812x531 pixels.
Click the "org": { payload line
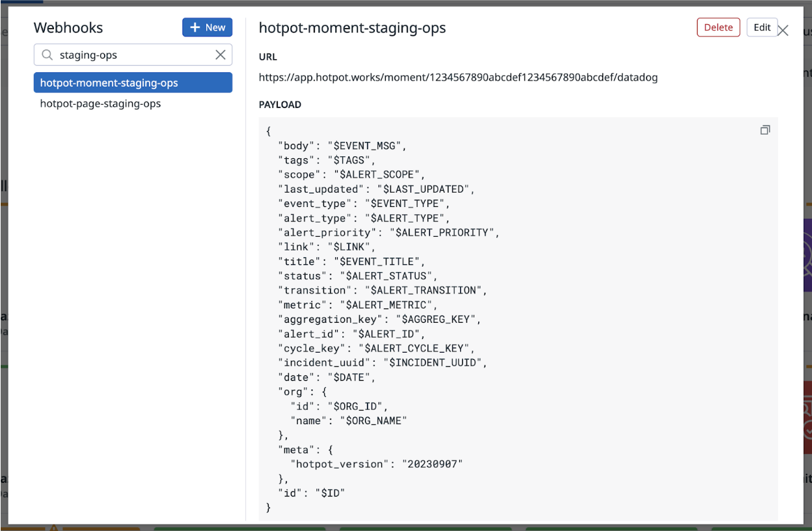click(302, 392)
